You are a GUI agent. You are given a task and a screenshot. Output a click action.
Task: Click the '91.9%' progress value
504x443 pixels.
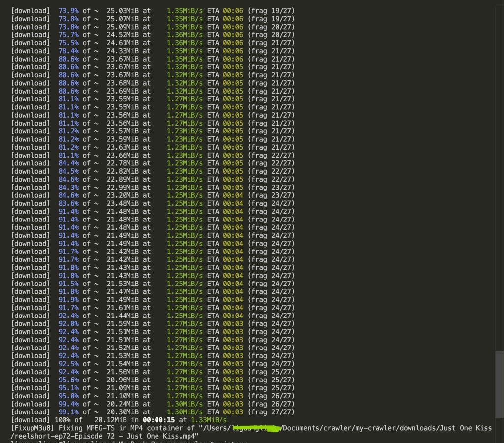68,300
